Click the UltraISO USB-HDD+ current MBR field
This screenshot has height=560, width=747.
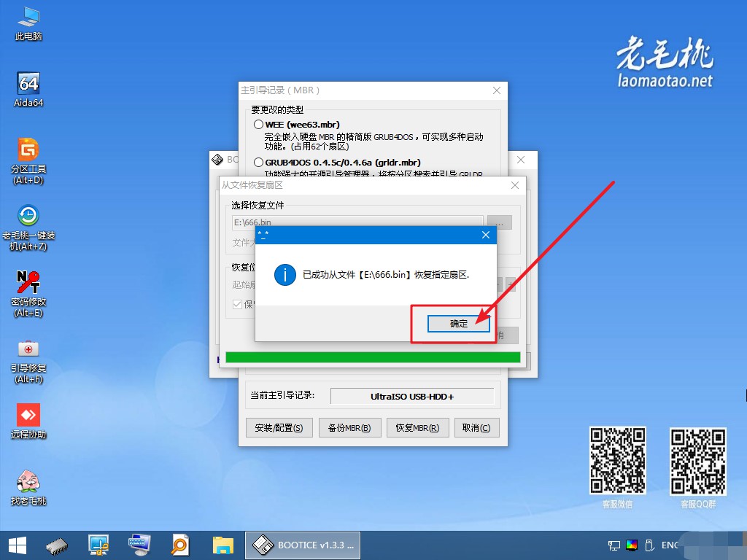[412, 396]
